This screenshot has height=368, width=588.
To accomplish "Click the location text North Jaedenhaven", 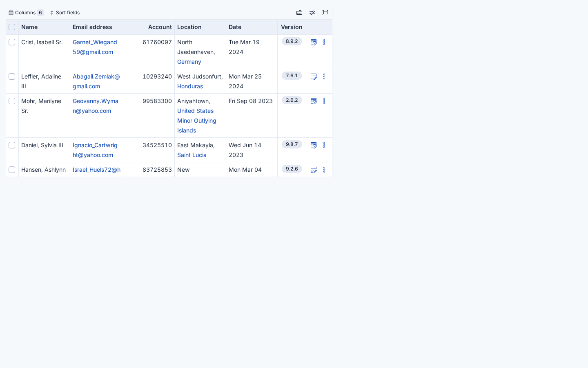I will 196,47.
